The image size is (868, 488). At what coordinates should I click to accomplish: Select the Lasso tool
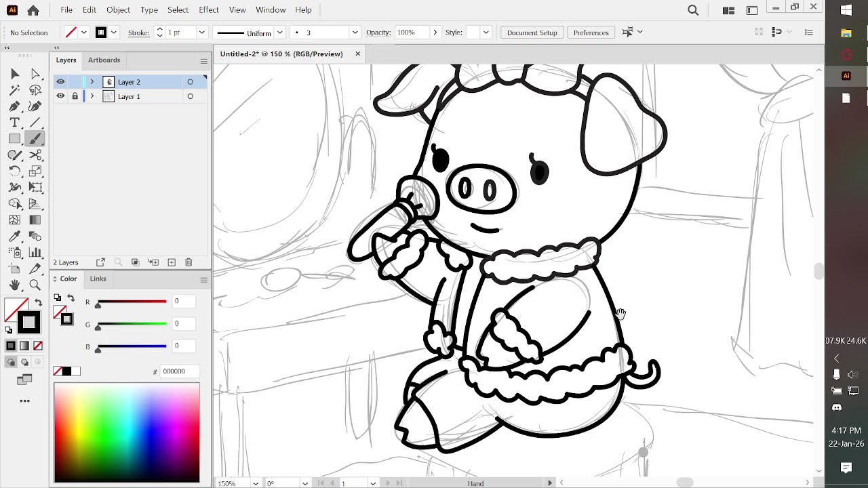click(x=35, y=90)
